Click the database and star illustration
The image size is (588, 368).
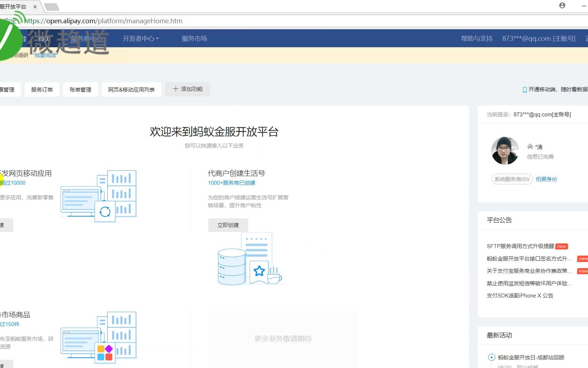[250, 259]
